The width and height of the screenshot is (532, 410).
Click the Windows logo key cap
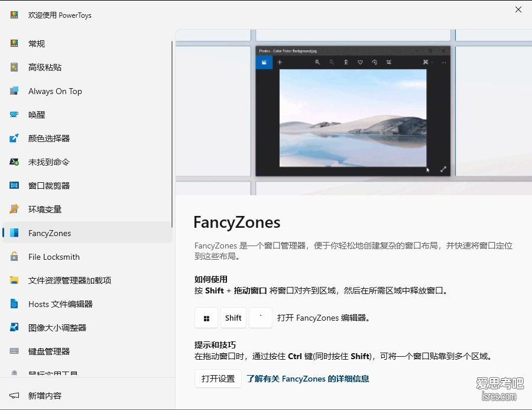(x=206, y=318)
